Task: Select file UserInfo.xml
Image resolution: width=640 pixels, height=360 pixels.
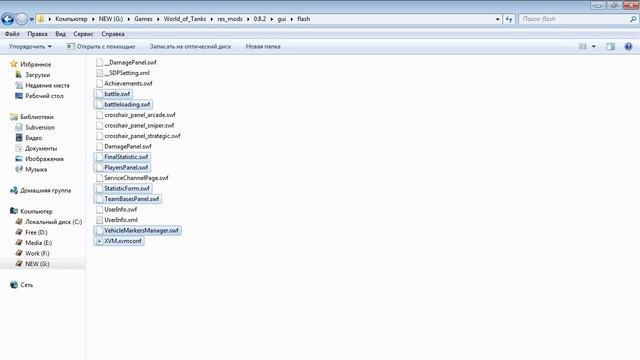Action: [117, 220]
